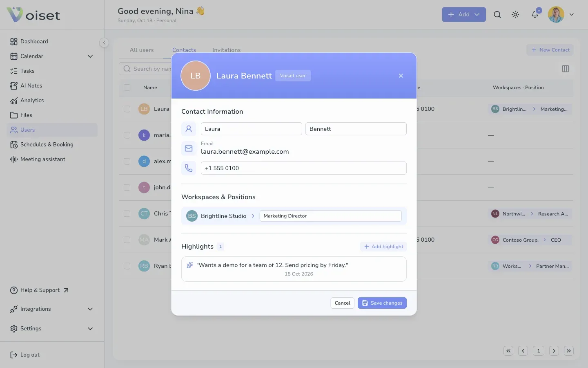Open Schedules & Booking in the sidebar
Screen dimensions: 588x368
click(x=52, y=144)
